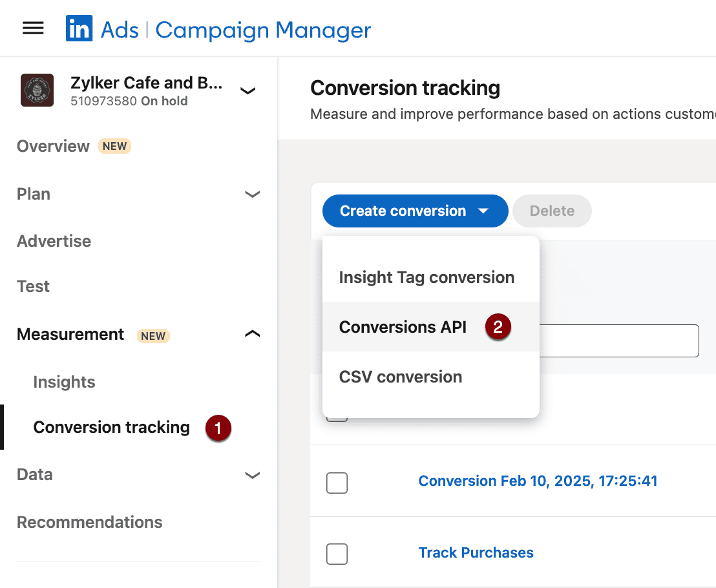The width and height of the screenshot is (716, 588).
Task: Open Insights under Measurement
Action: 64,382
